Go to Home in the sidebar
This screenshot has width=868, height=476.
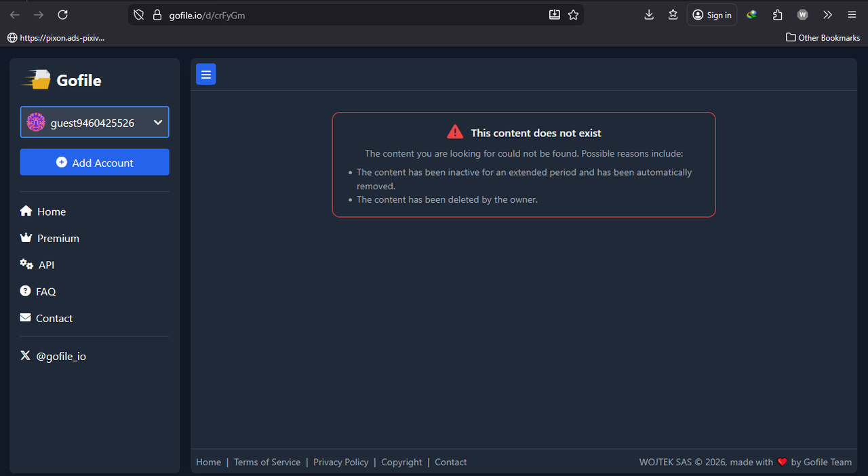click(x=43, y=212)
